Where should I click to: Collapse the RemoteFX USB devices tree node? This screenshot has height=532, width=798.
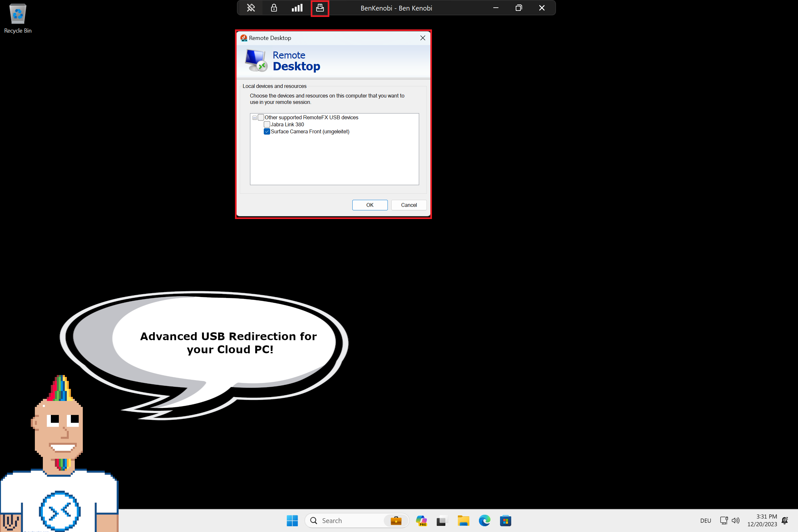point(254,117)
